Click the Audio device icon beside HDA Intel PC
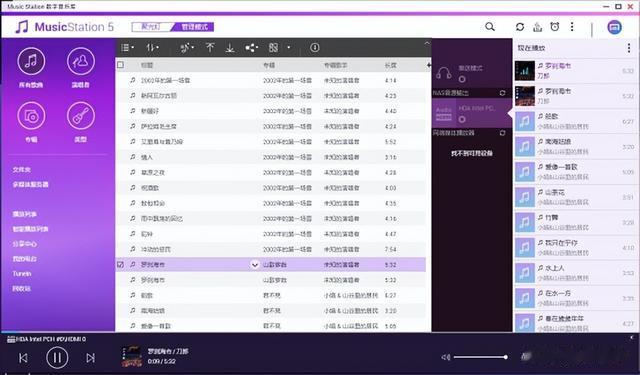Screen dimensions: 640x375 tap(444, 114)
